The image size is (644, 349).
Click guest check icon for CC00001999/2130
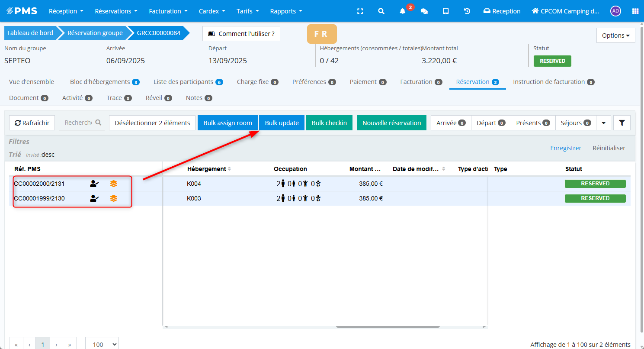coord(94,198)
